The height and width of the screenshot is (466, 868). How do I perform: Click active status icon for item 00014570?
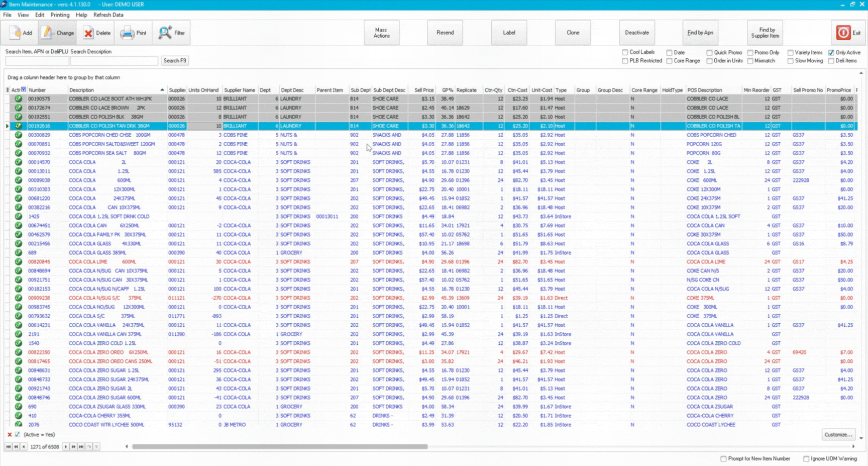point(19,162)
